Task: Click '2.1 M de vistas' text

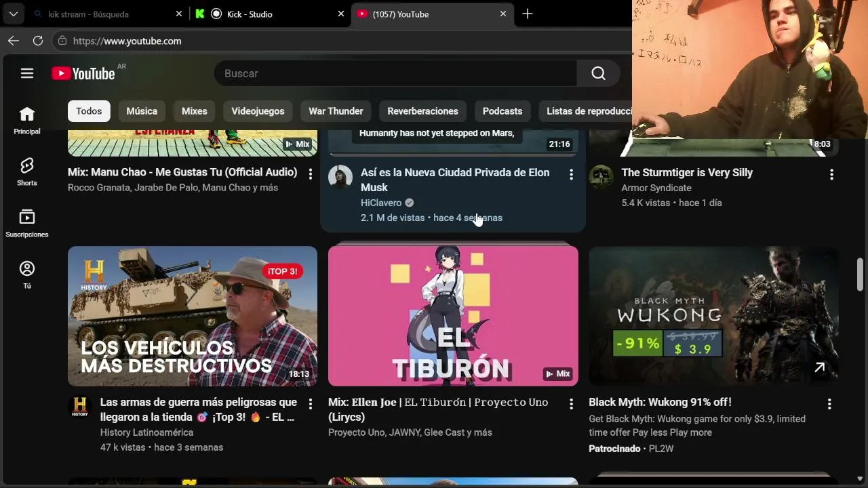Action: tap(393, 218)
